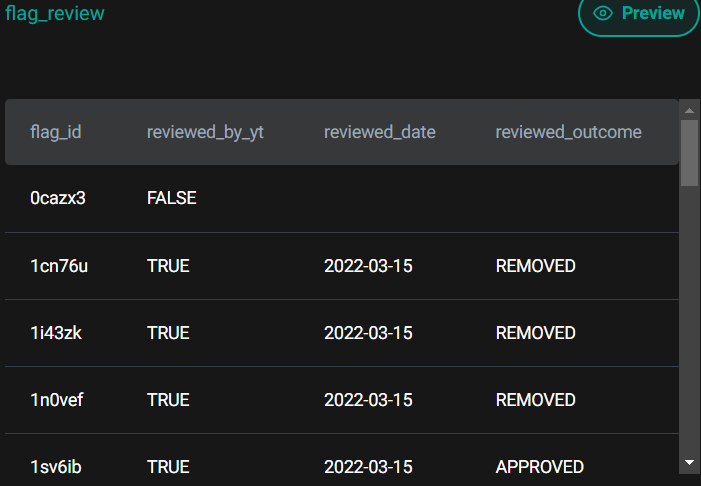
Task: Select the 0cazx3 flag_id cell
Action: 58,198
